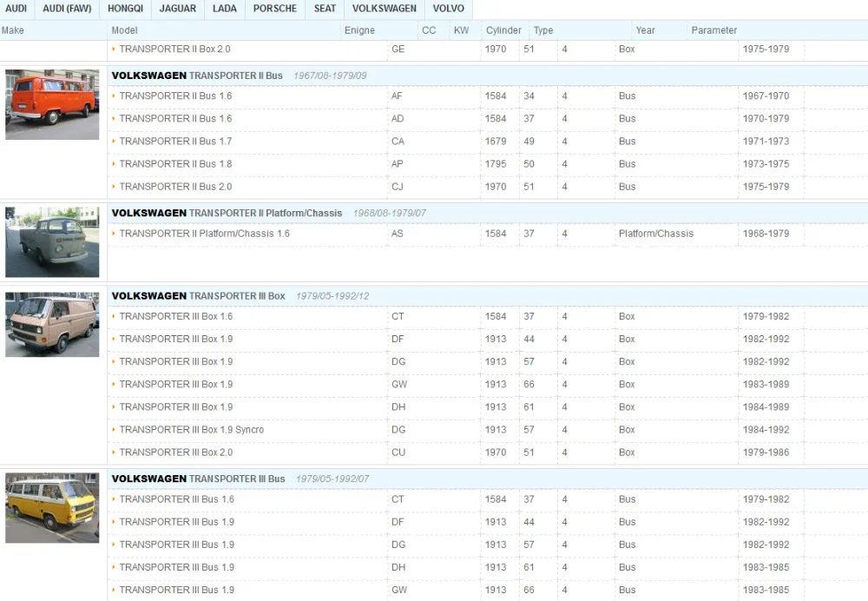Switch to the PORSCHE tab
The height and width of the screenshot is (601, 868).
(275, 9)
